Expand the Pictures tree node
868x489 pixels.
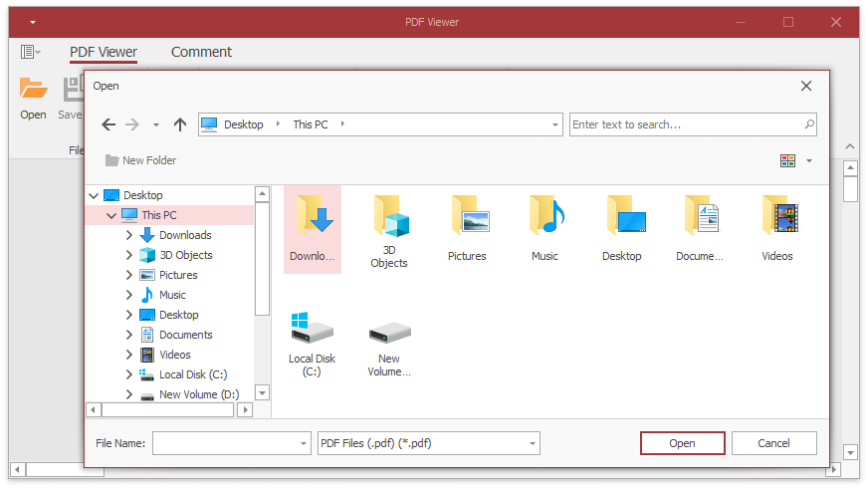(x=129, y=275)
